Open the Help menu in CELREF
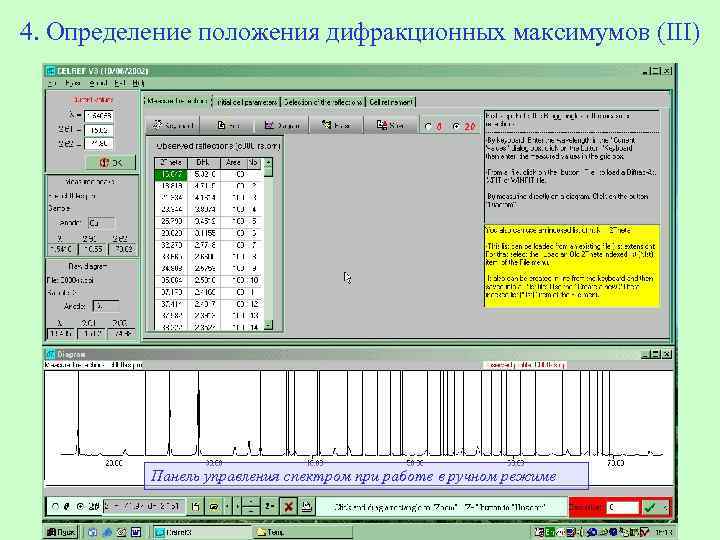The width and height of the screenshot is (720, 540). click(x=138, y=83)
